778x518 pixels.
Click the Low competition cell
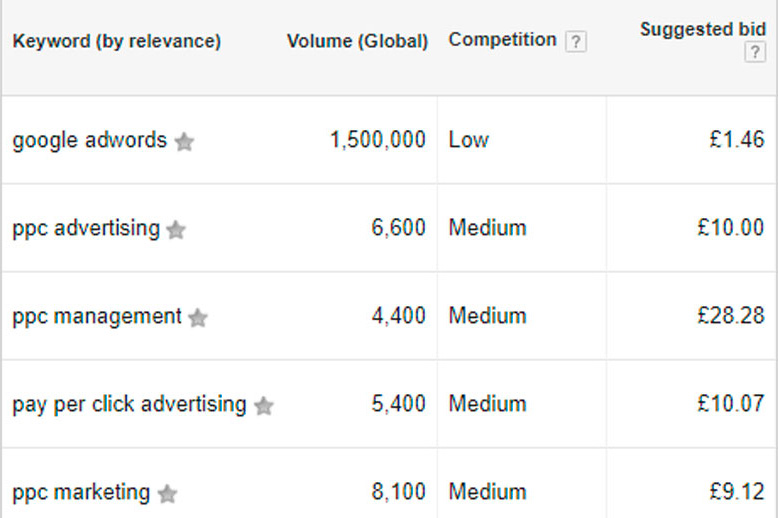click(468, 140)
